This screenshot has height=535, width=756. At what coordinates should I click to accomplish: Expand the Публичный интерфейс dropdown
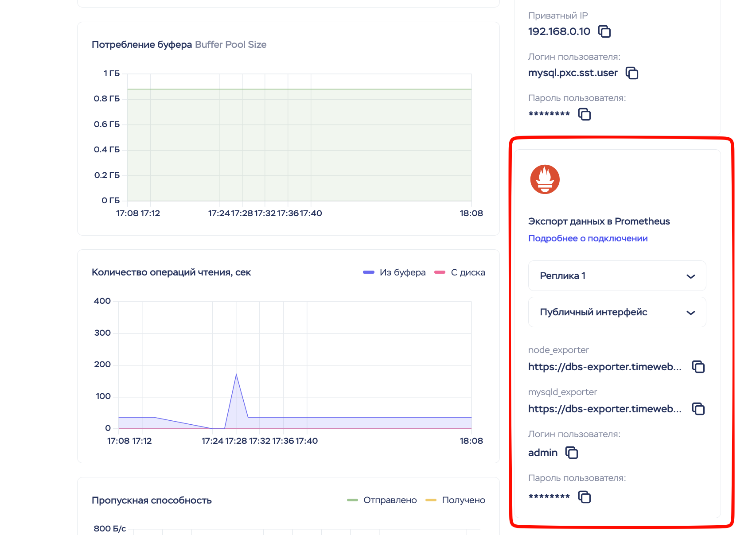click(617, 312)
